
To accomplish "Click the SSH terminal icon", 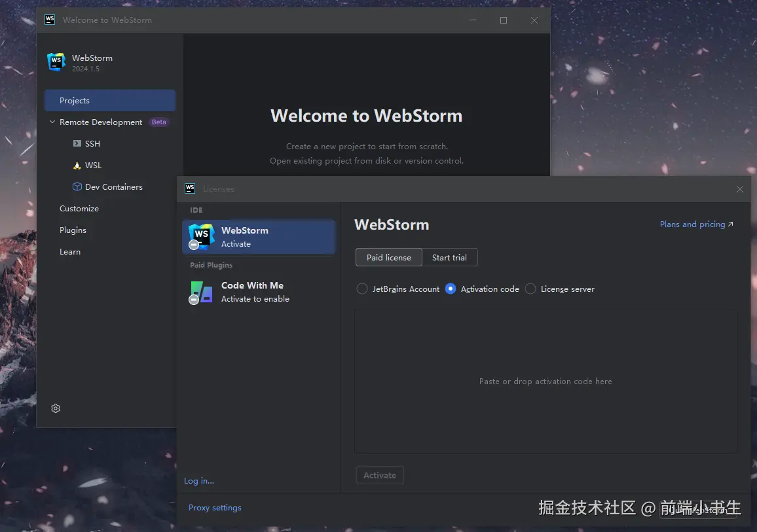I will tap(77, 143).
